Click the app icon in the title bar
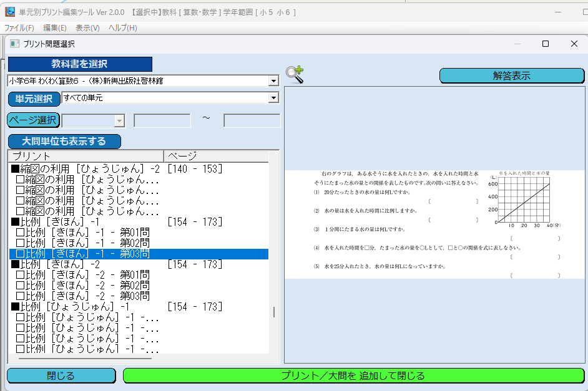Screen dimensions: 588x391 coord(10,12)
